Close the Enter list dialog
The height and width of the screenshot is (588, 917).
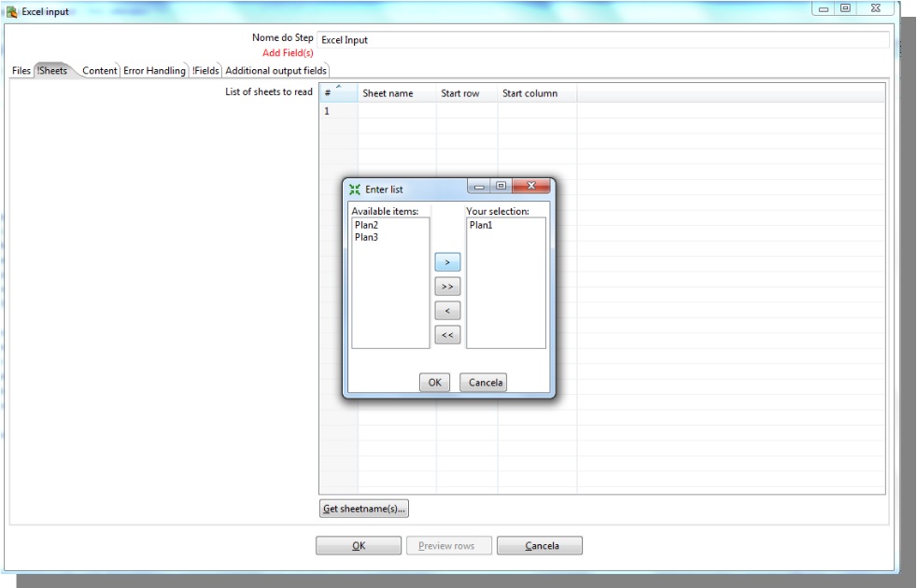[533, 187]
